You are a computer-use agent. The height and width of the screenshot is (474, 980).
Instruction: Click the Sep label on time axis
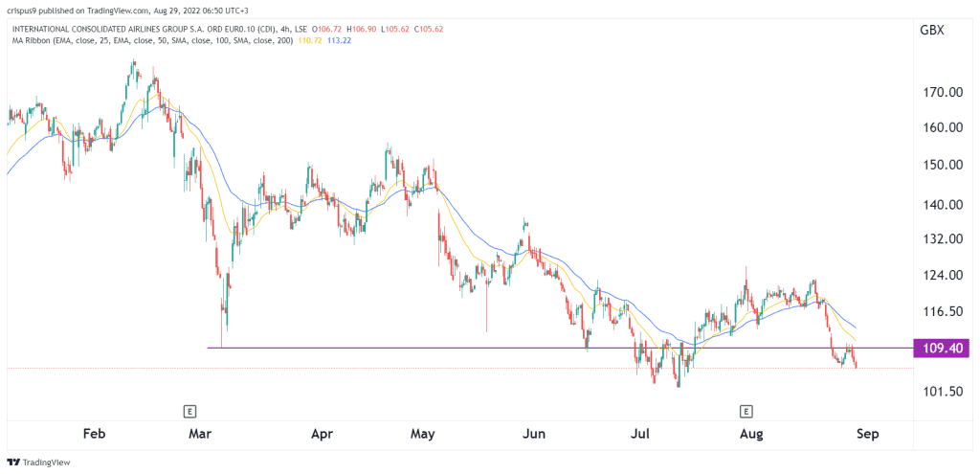click(x=868, y=434)
